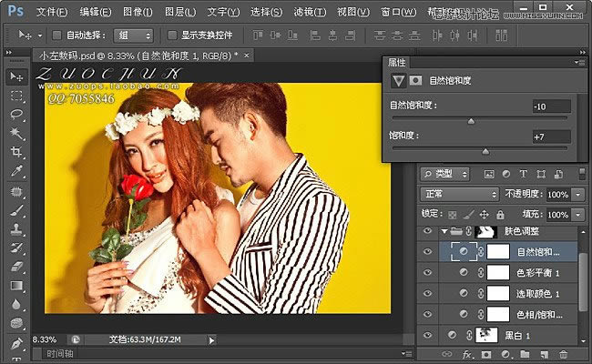Click the mask icon in properties panel
Image resolution: width=592 pixels, height=364 pixels.
(x=415, y=80)
